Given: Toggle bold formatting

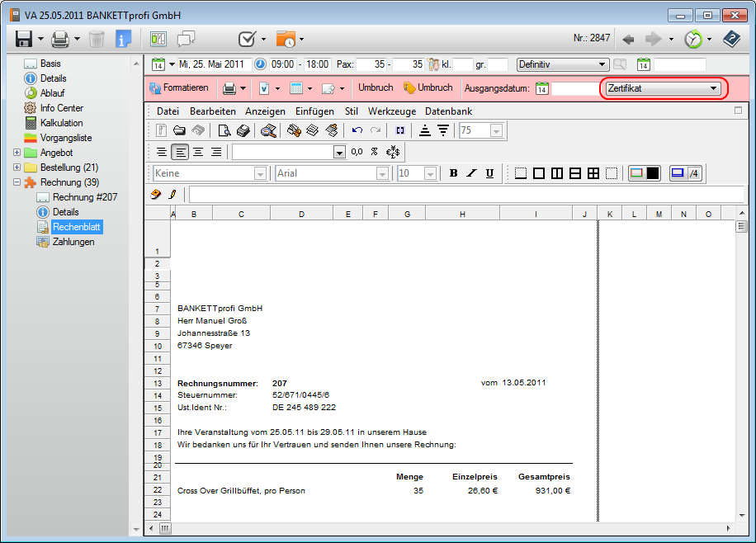Looking at the screenshot, I should [x=453, y=173].
